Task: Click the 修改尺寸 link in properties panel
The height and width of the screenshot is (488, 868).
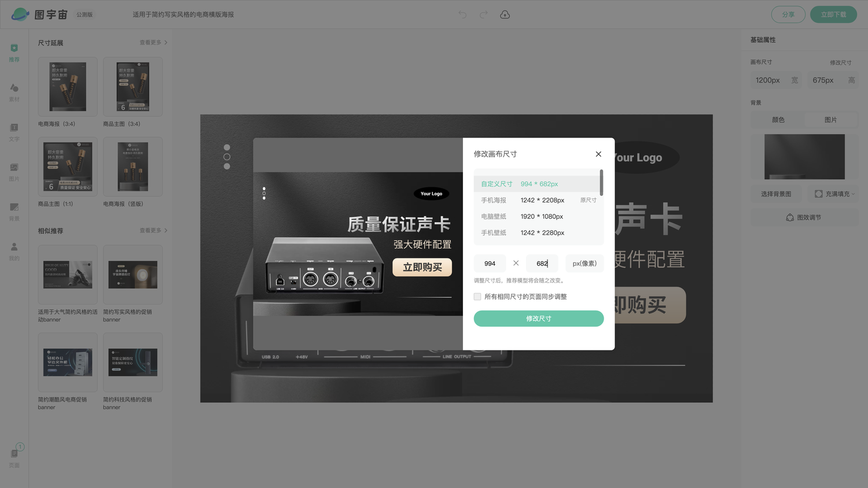Action: pos(840,62)
